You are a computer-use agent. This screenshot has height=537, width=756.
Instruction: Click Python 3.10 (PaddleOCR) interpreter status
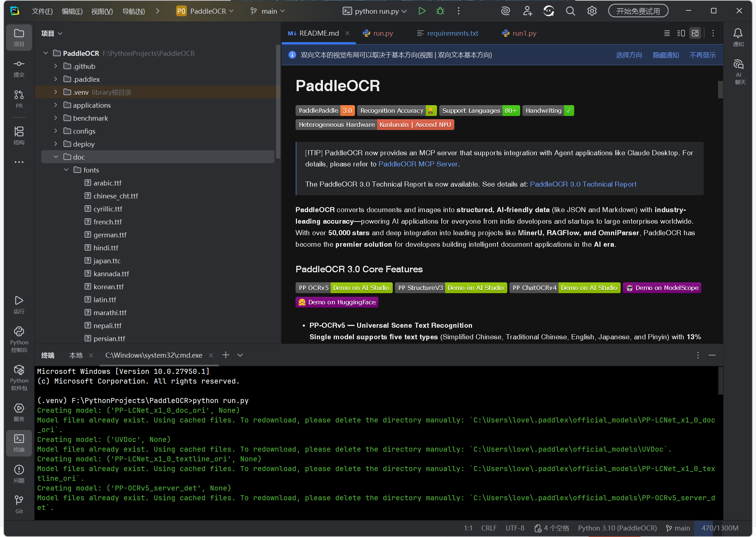click(x=617, y=528)
